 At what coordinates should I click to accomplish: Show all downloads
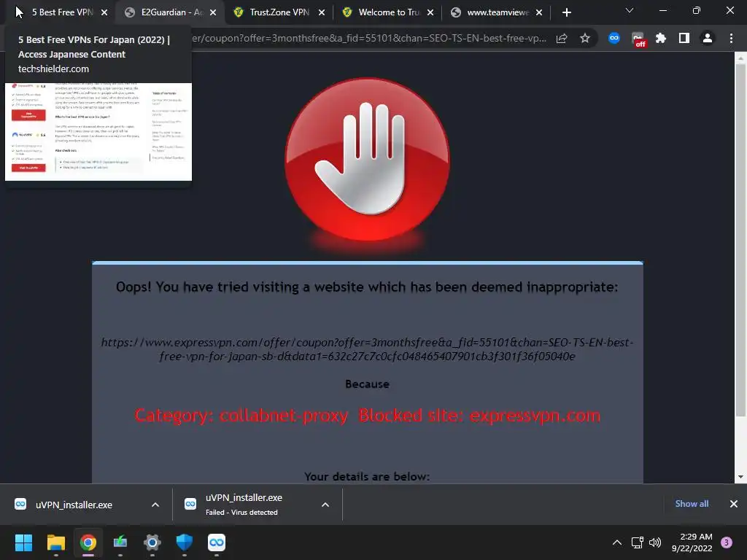coord(692,504)
